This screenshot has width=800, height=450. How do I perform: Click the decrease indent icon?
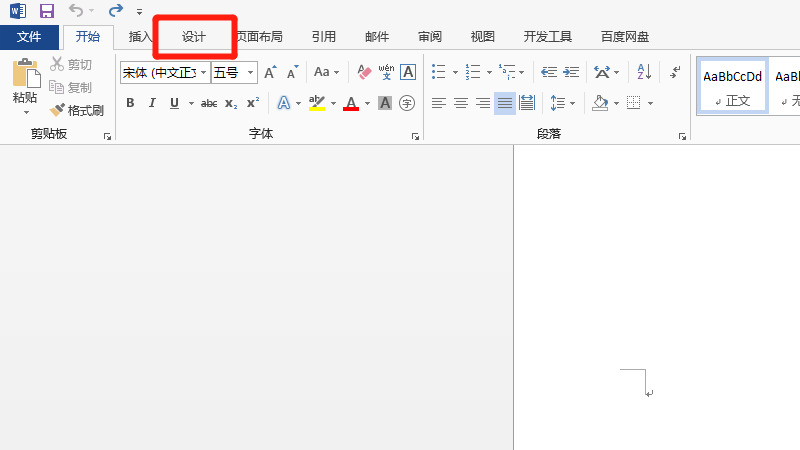(549, 72)
